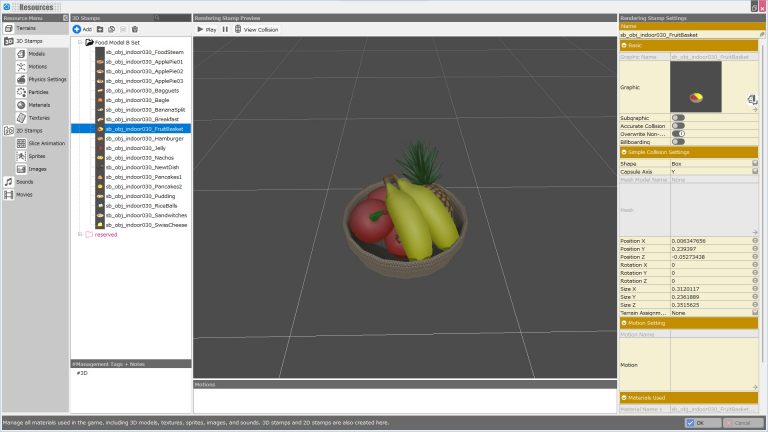This screenshot has width=768, height=432.
Task: Enable the Accurate Collision toggle
Action: [x=678, y=126]
